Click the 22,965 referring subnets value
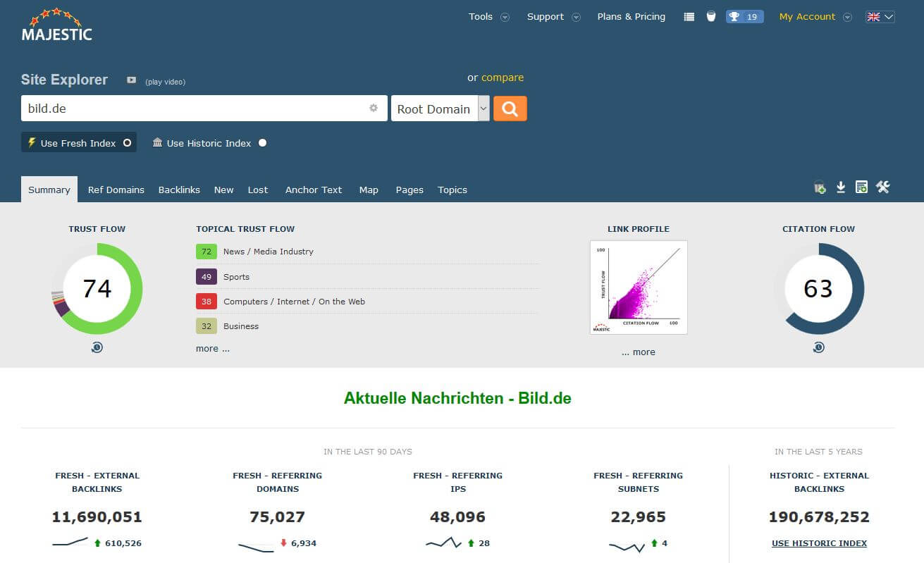This screenshot has width=924, height=563. [x=639, y=516]
